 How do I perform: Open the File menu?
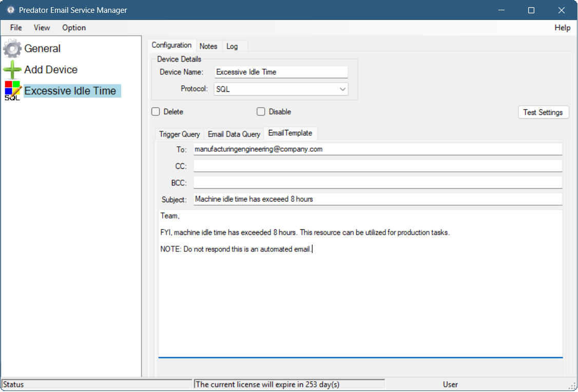click(x=15, y=28)
